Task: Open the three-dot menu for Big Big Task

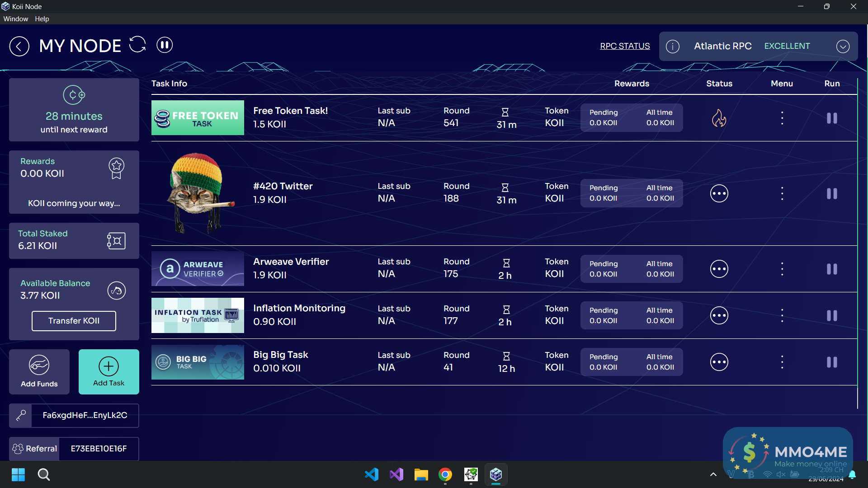Action: coord(782,362)
